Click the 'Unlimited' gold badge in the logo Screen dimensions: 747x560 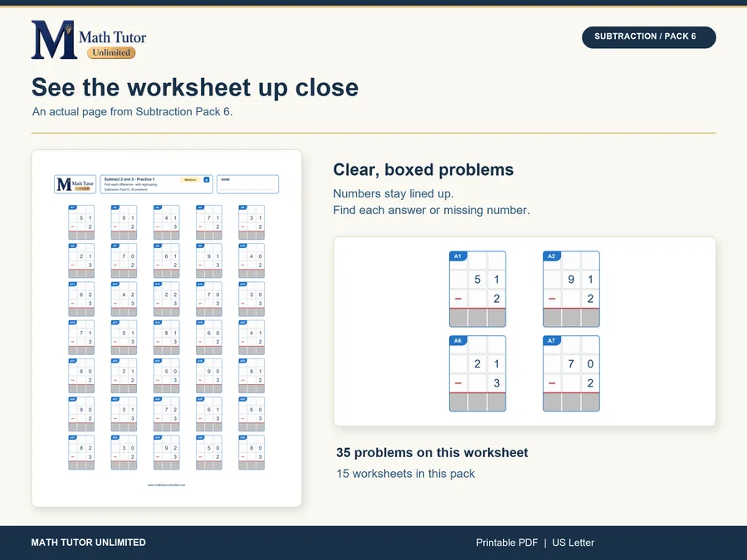click(x=111, y=52)
